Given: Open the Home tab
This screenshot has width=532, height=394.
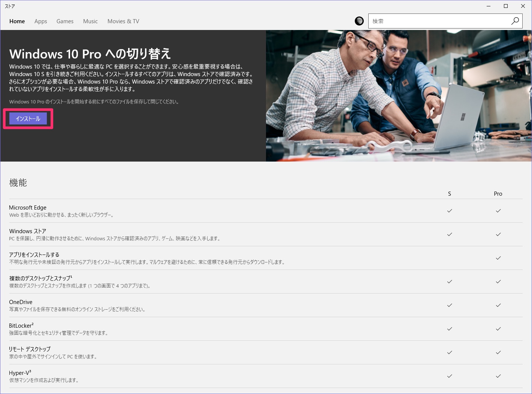Looking at the screenshot, I should coord(17,21).
